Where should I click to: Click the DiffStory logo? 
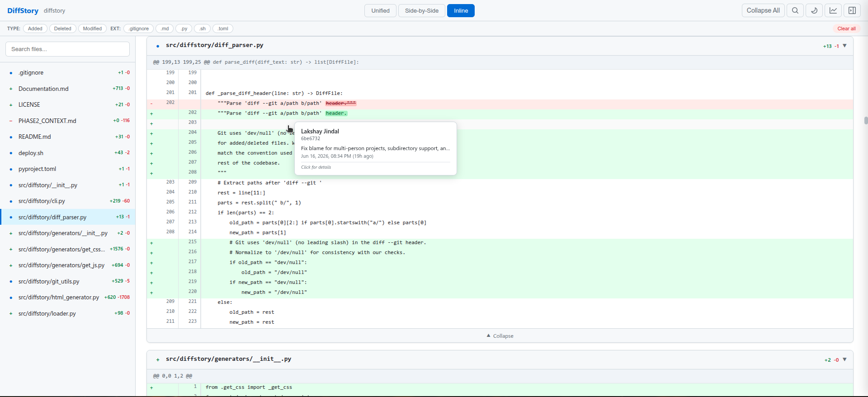pos(23,10)
